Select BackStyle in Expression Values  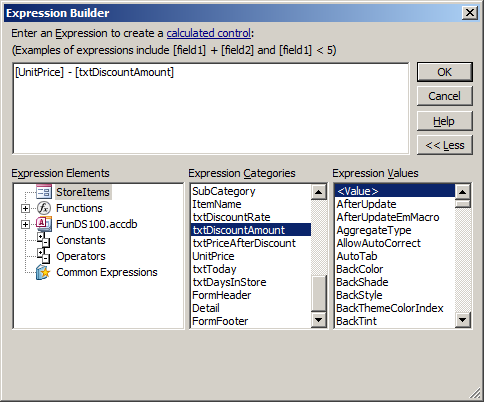pyautogui.click(x=395, y=295)
